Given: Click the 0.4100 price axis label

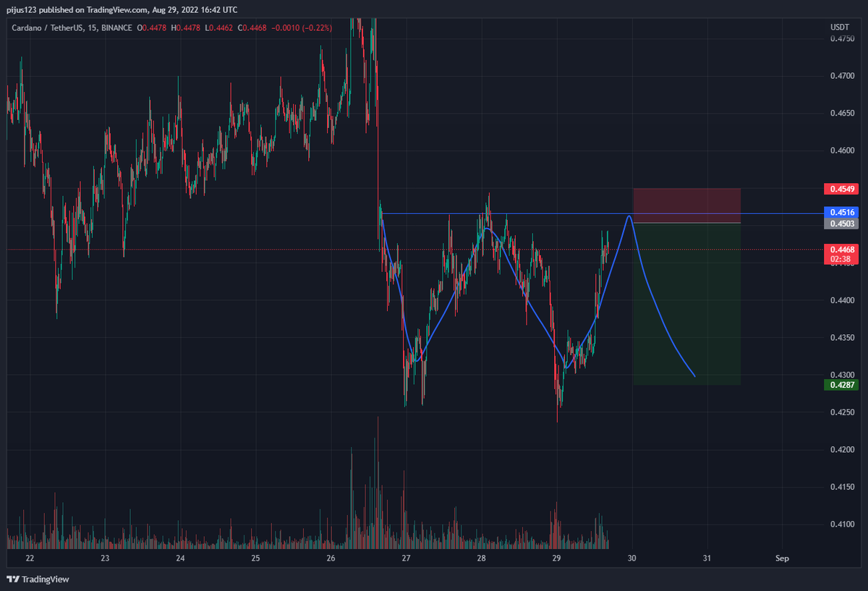Looking at the screenshot, I should pos(842,524).
